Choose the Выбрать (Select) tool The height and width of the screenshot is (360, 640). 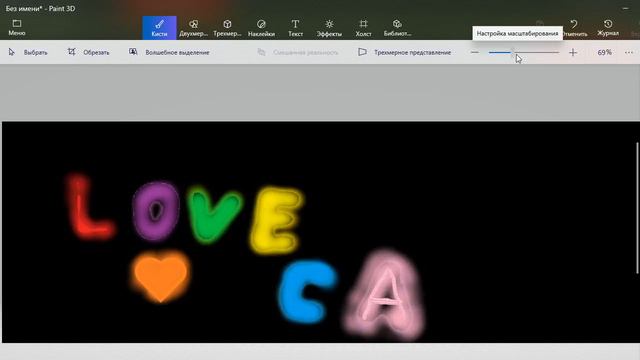pyautogui.click(x=28, y=52)
